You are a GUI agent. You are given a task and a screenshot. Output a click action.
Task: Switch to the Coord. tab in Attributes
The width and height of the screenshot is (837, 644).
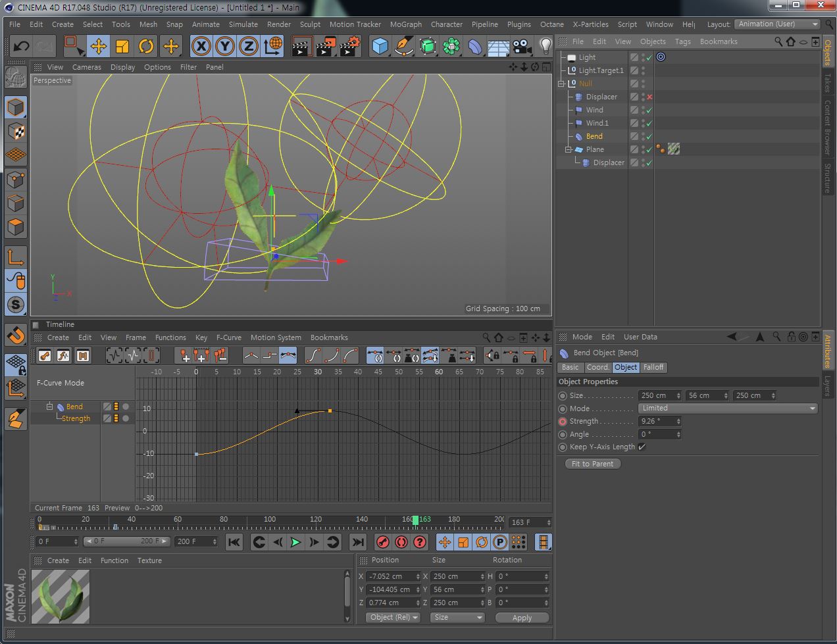598,368
